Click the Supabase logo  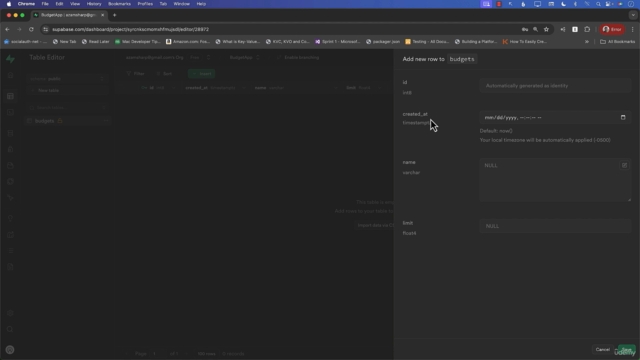(x=10, y=59)
